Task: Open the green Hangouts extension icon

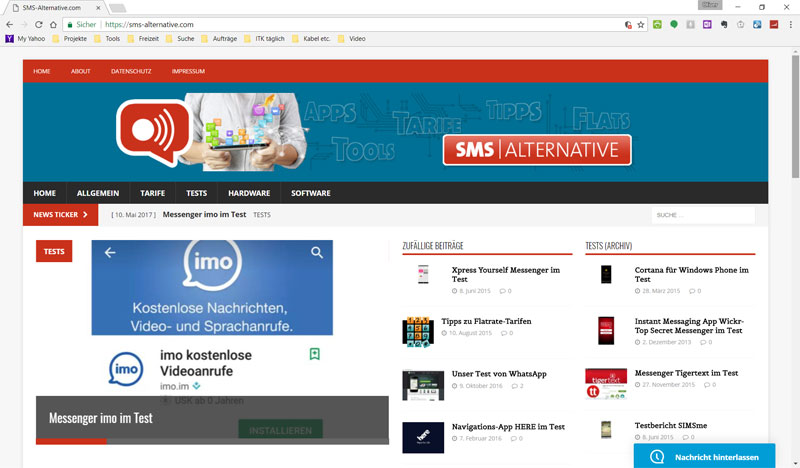Action: (674, 24)
